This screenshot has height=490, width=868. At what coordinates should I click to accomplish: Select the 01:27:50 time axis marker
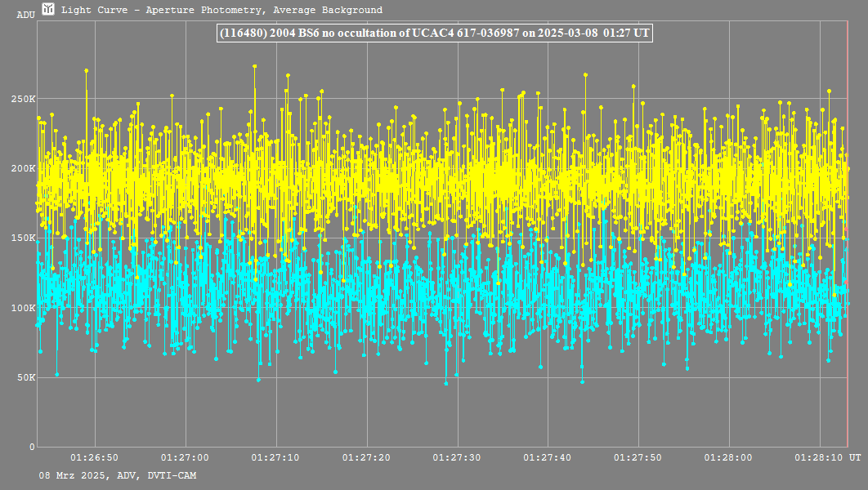(638, 458)
